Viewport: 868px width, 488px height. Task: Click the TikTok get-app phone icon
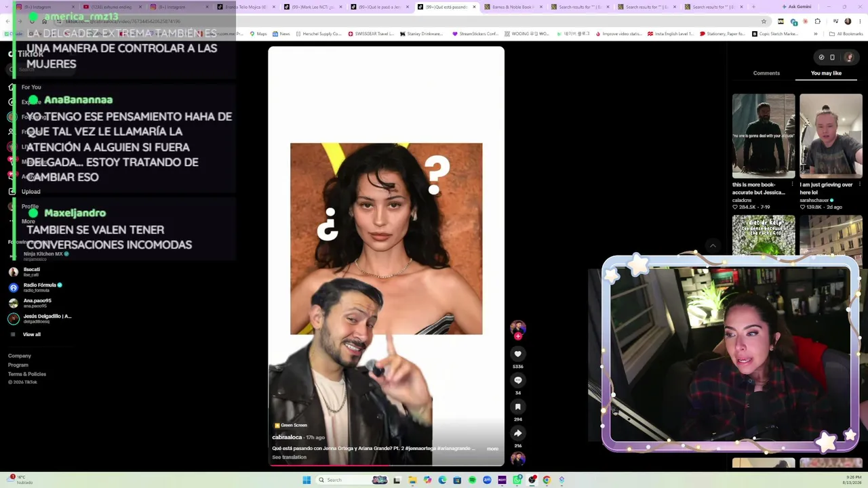click(x=832, y=57)
